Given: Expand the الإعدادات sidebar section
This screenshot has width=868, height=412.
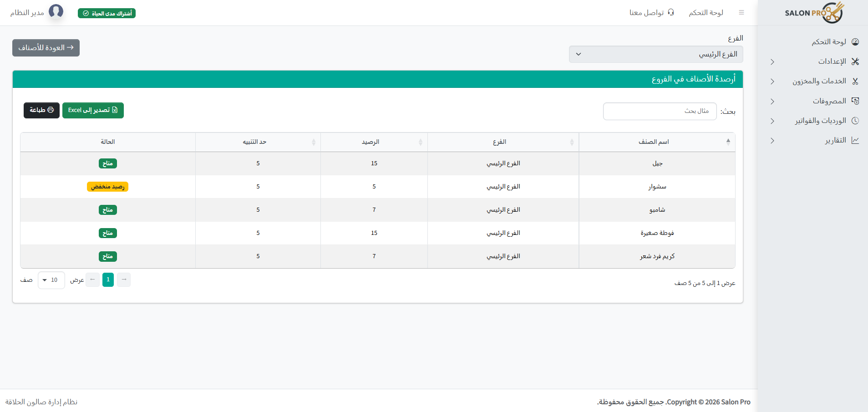Looking at the screenshot, I should click(x=772, y=61).
